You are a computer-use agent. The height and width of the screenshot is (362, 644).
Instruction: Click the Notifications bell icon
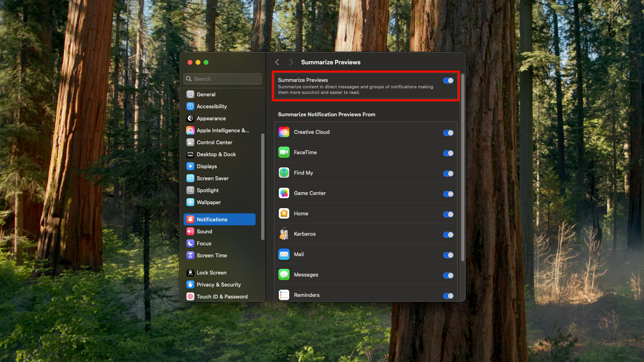point(190,219)
